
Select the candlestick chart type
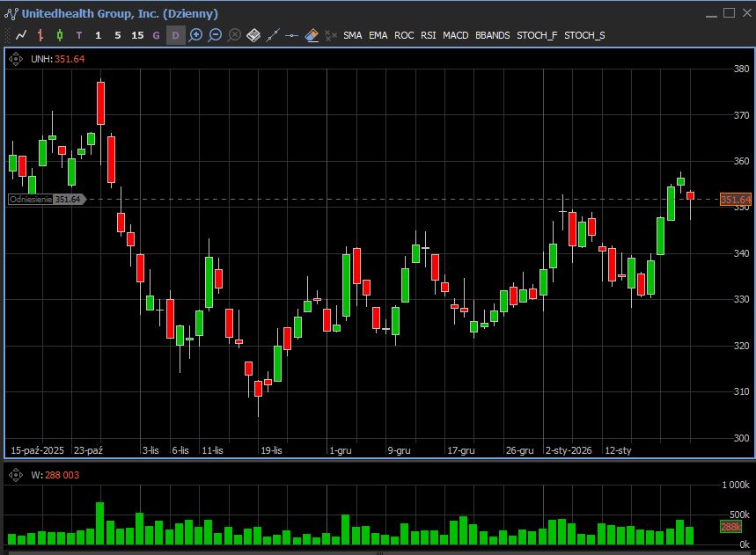(60, 35)
